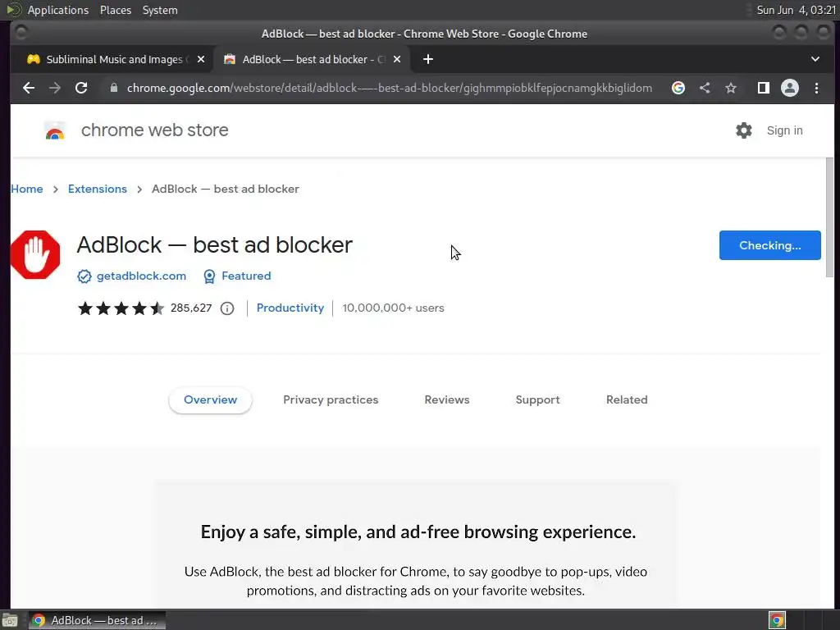Open the Chrome profile avatar
This screenshot has height=630, width=840.
[790, 88]
